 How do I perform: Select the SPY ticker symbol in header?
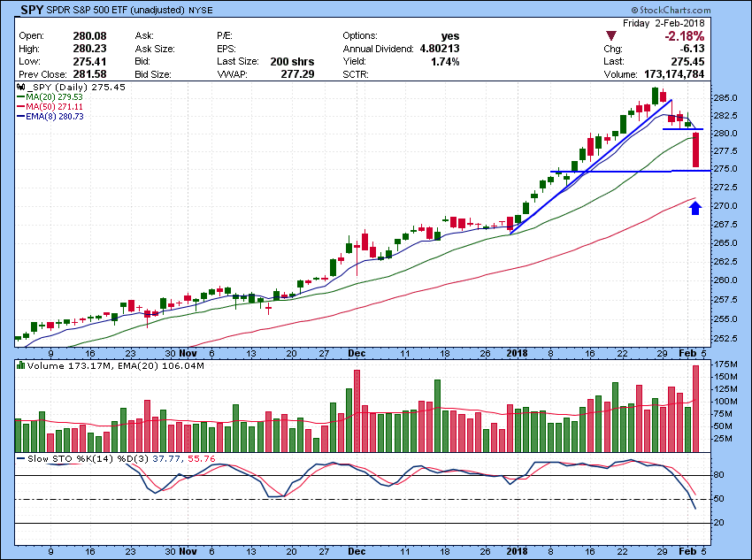coord(32,10)
